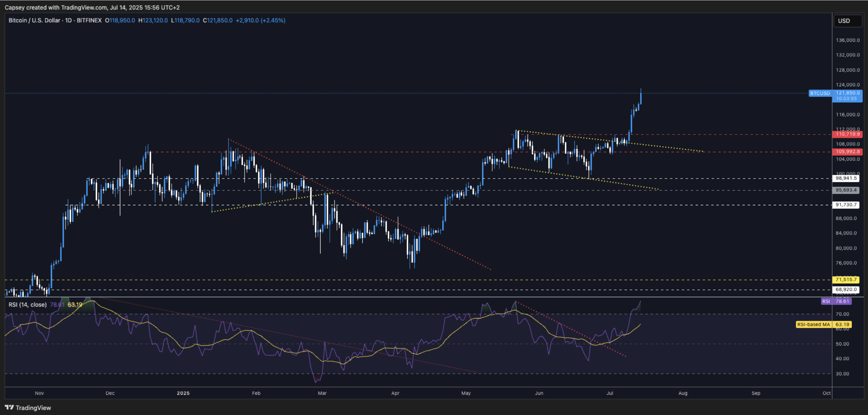Image resolution: width=868 pixels, height=415 pixels.
Task: Click the TradingView logo at bottom left
Action: pos(28,408)
